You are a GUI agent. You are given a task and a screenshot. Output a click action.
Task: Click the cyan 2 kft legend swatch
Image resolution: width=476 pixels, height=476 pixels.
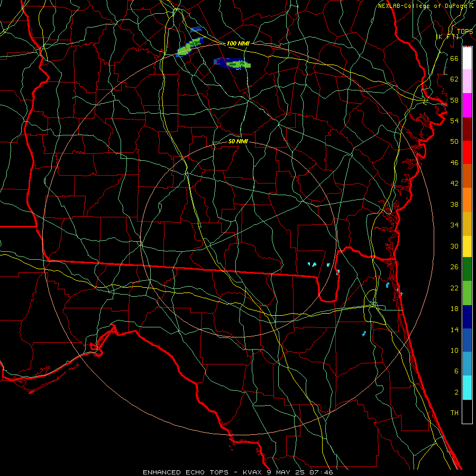click(x=467, y=388)
